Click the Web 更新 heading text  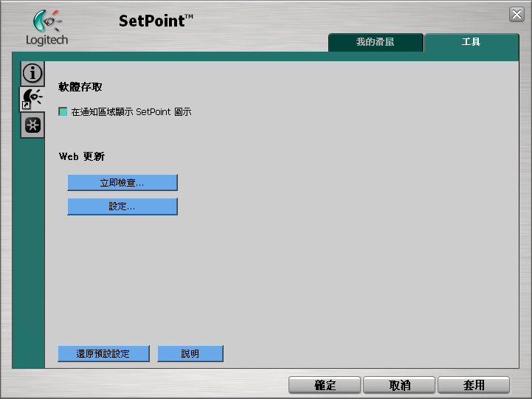point(82,156)
